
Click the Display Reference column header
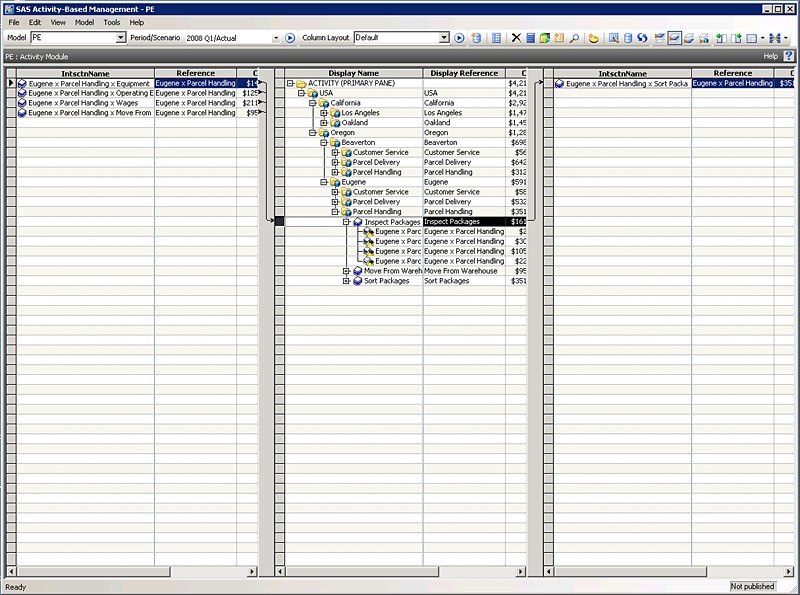coord(464,73)
